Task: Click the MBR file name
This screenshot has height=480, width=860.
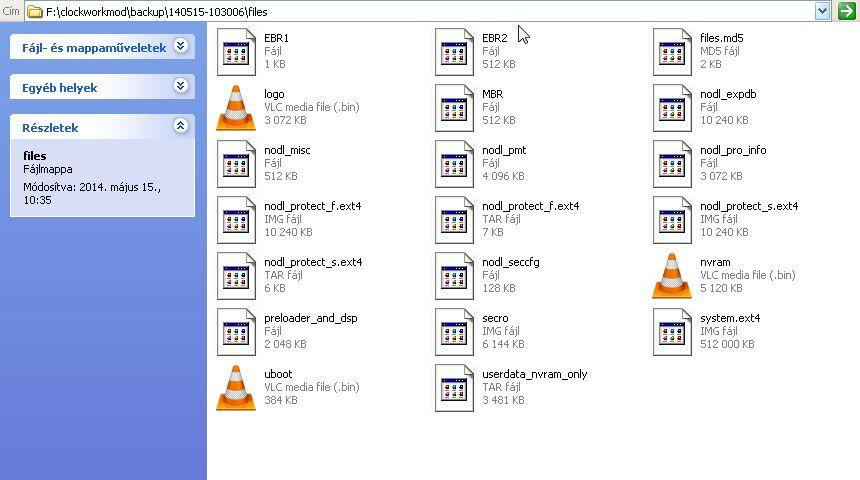Action: (493, 94)
